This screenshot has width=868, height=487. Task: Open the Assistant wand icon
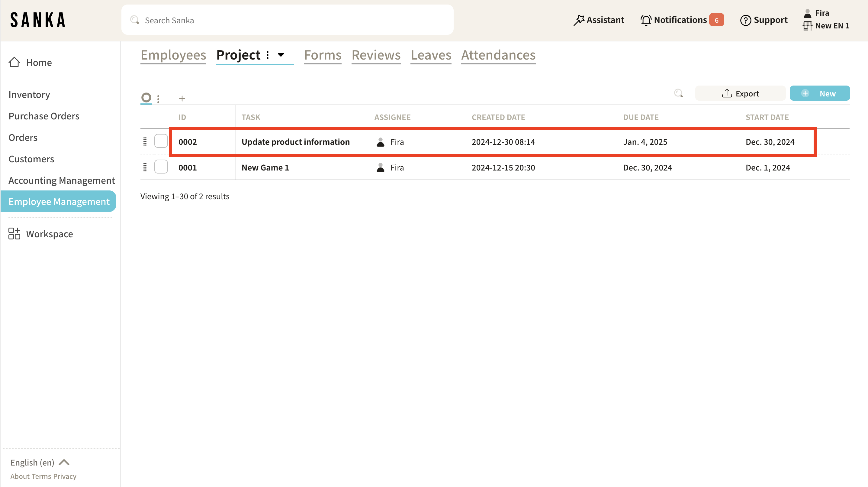579,20
